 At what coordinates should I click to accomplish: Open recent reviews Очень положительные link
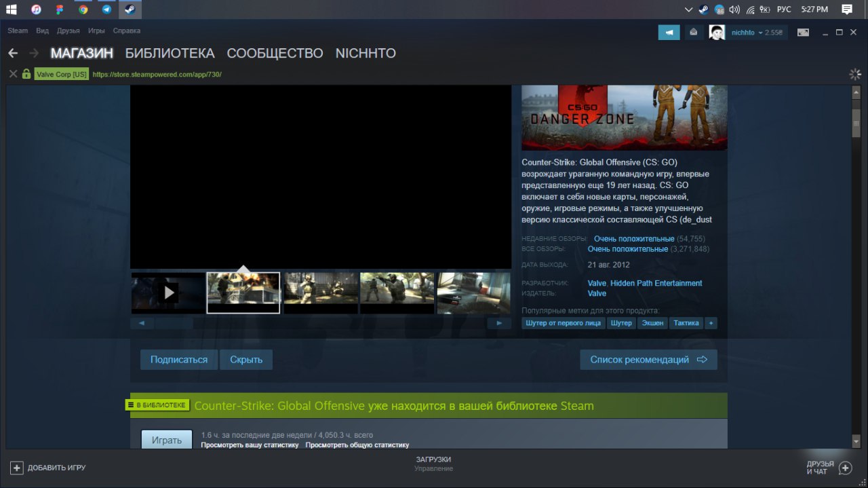634,239
